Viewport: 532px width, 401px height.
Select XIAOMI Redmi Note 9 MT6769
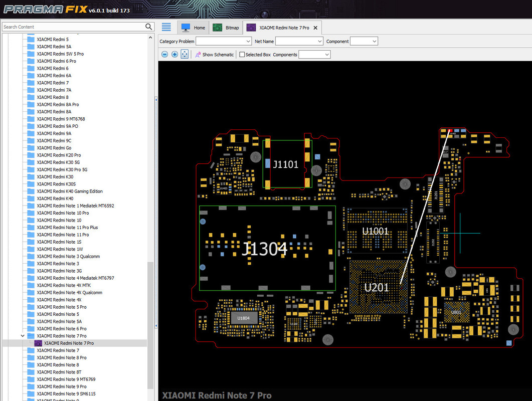click(66, 379)
